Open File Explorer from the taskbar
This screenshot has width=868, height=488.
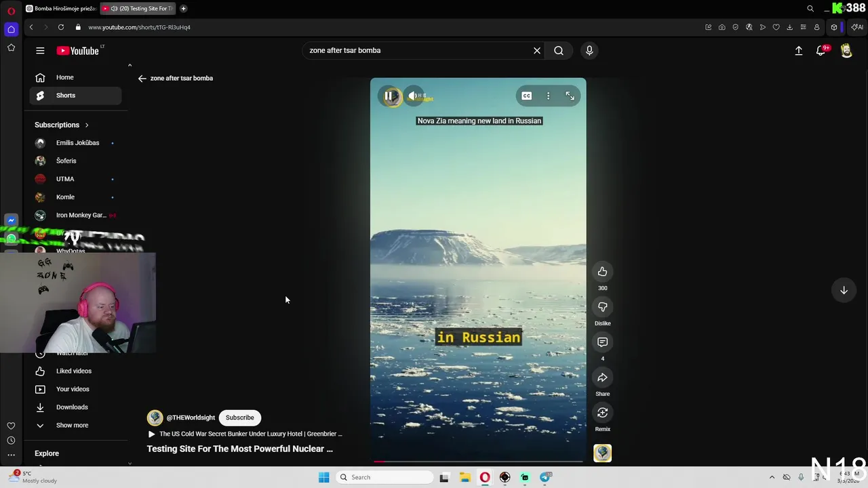click(x=465, y=477)
